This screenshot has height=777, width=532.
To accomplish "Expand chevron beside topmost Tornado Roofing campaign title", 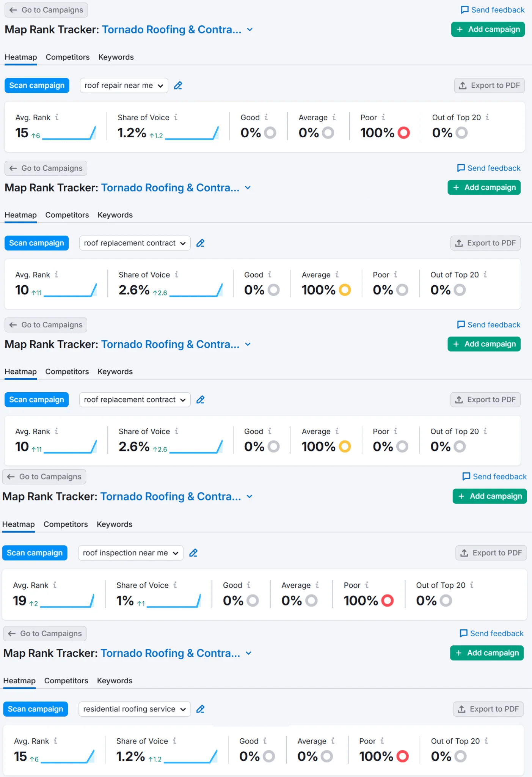I will click(250, 30).
